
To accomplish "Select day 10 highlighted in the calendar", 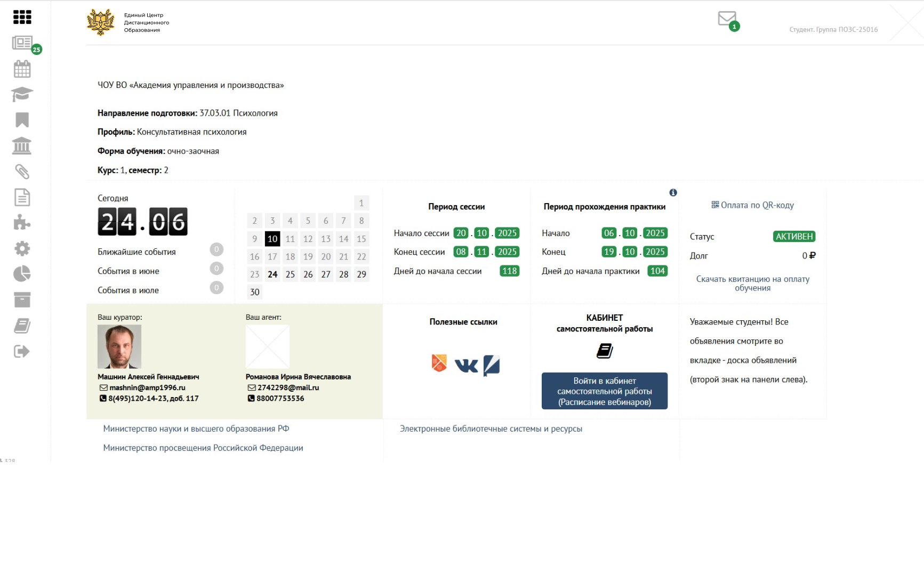I will coord(272,239).
